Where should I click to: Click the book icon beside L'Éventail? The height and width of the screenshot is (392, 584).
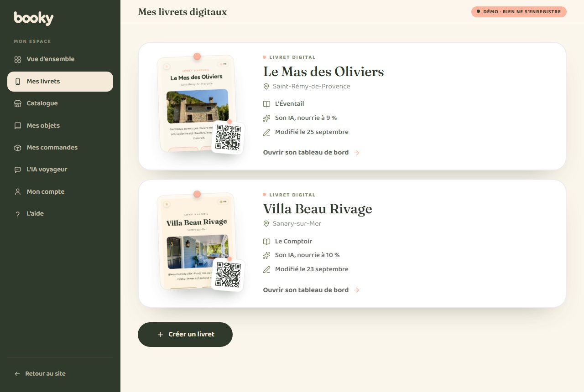click(267, 104)
